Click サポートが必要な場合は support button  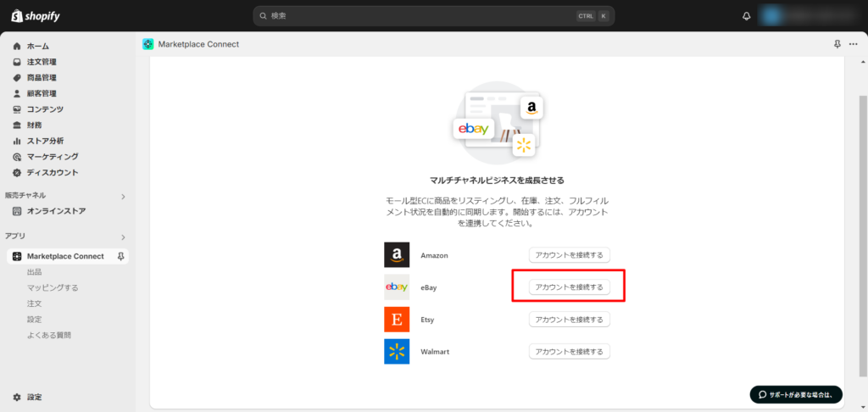pos(796,395)
